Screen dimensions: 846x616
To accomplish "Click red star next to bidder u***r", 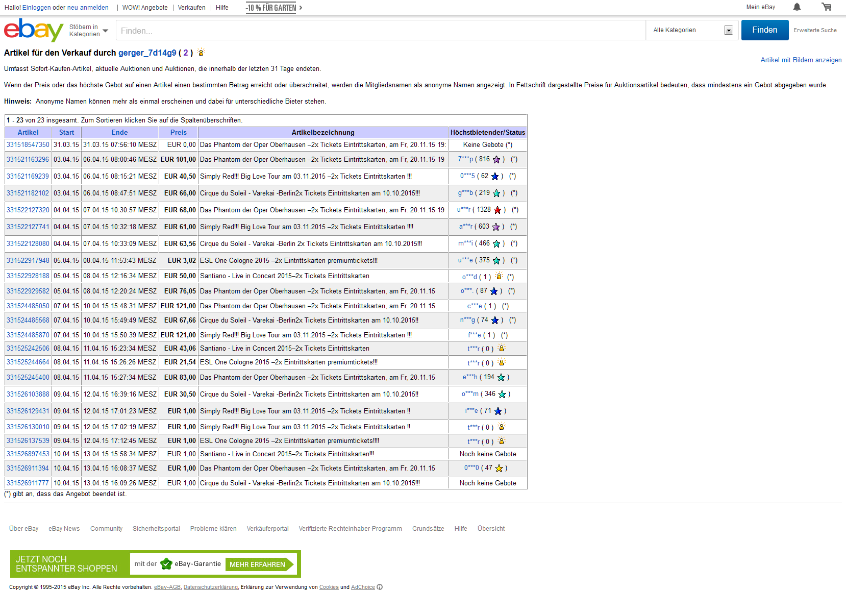I will pyautogui.click(x=497, y=210).
